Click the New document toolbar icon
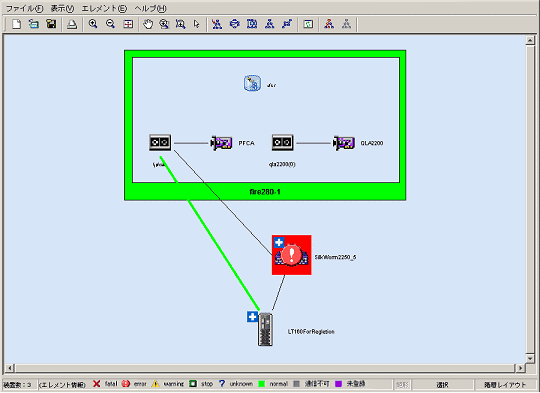 (x=16, y=24)
